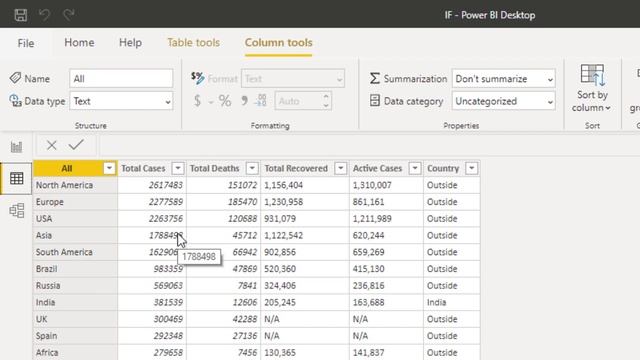Open the Summarization dropdown

tap(503, 78)
